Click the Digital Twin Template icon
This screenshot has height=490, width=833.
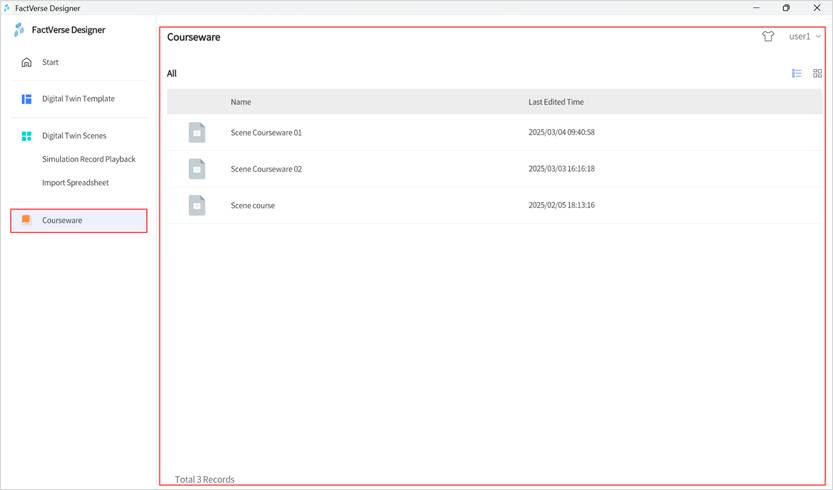(x=27, y=99)
